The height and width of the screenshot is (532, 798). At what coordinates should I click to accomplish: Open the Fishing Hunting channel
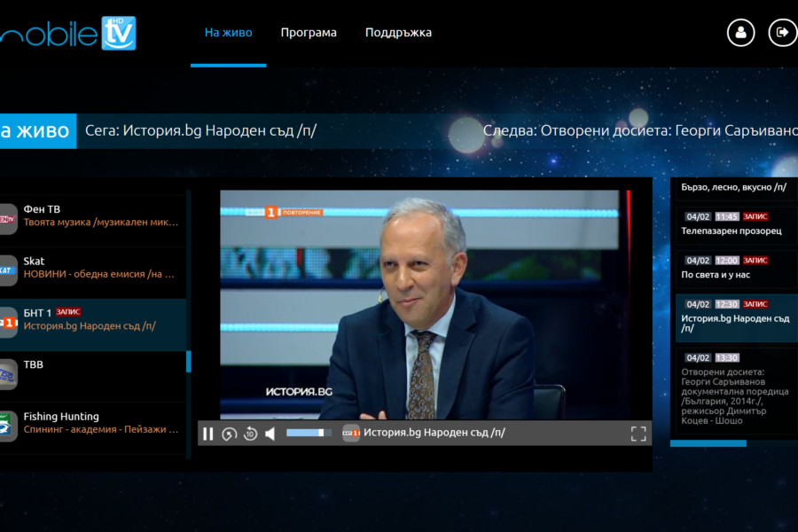point(93,423)
